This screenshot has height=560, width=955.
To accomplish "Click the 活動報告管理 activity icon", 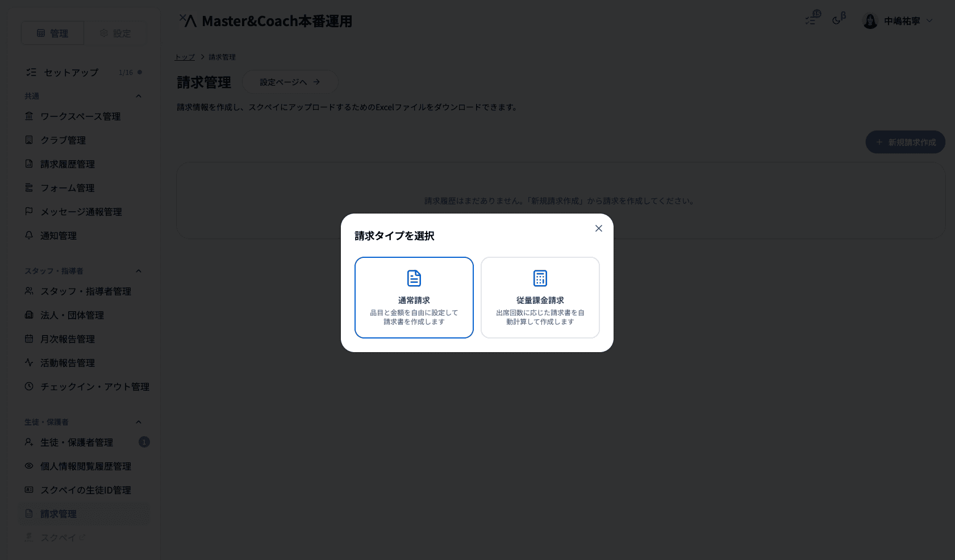I will pyautogui.click(x=29, y=362).
